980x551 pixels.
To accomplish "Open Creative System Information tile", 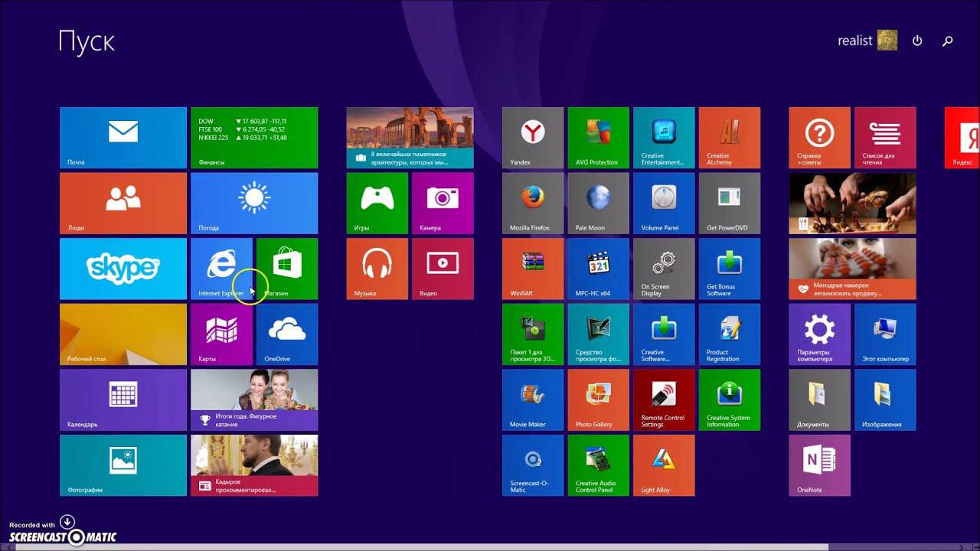I will tap(730, 400).
